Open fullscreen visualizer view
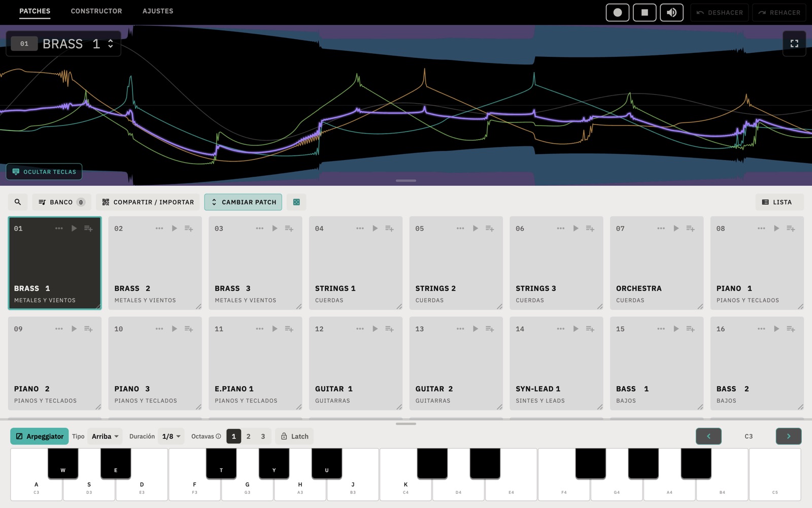This screenshot has height=508, width=812. [x=794, y=44]
